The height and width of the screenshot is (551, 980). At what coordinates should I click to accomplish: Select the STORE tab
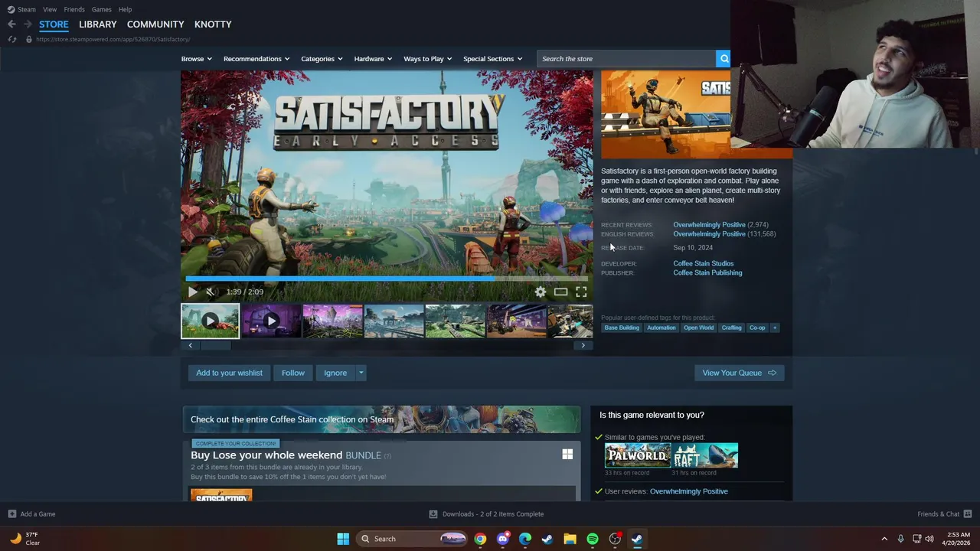pyautogui.click(x=54, y=24)
